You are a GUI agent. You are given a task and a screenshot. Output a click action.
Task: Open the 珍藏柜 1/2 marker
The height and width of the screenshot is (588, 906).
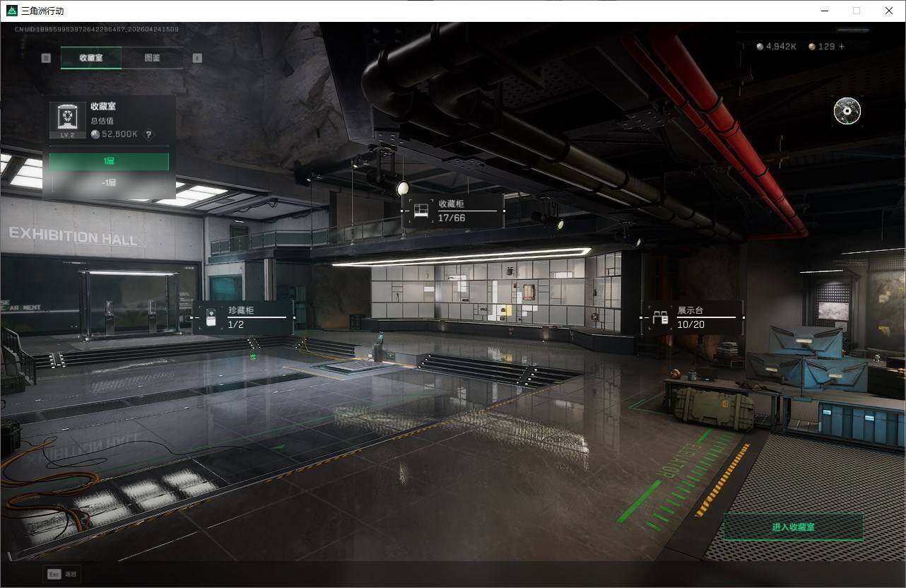tap(243, 317)
